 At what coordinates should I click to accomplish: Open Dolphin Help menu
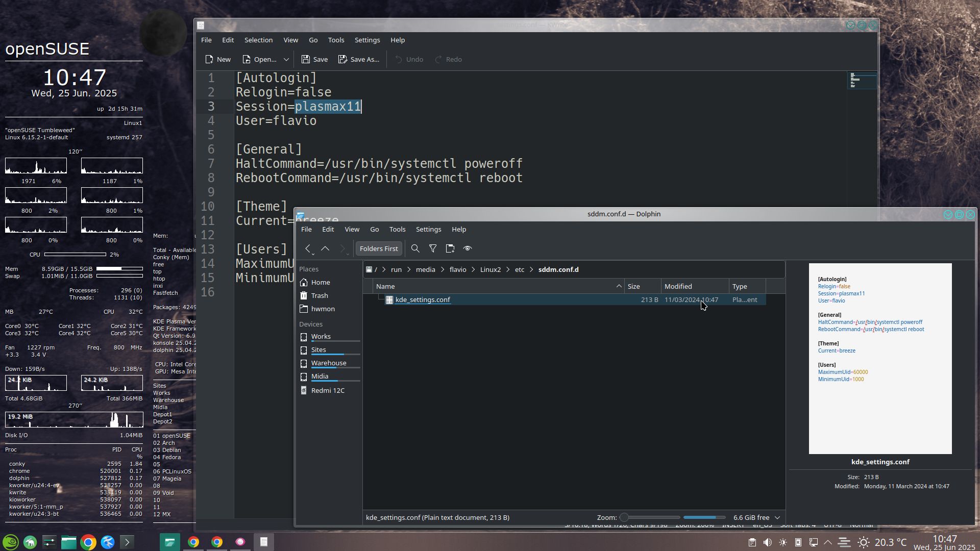pos(459,229)
